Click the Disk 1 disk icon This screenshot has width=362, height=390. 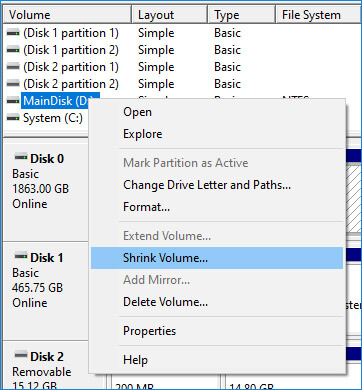[x=21, y=256]
